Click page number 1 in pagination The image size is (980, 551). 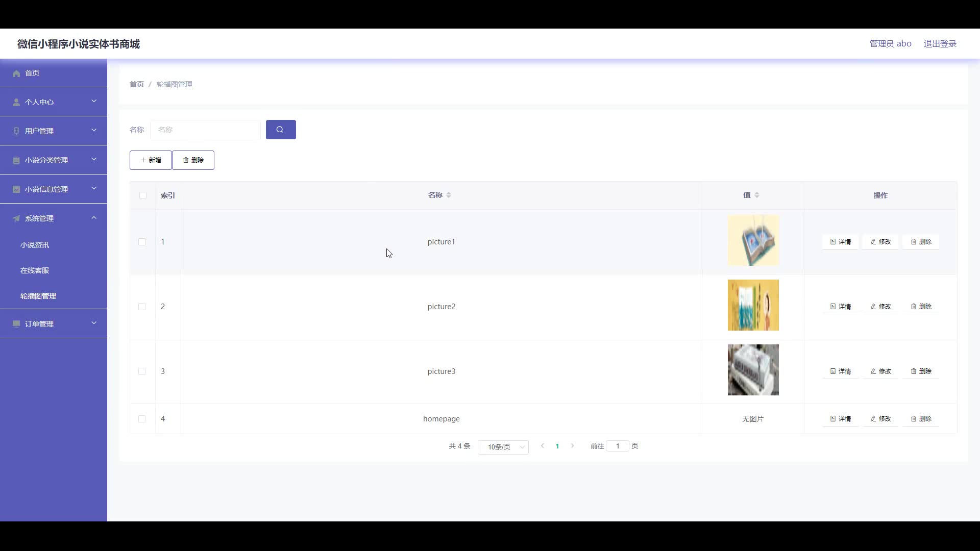tap(557, 446)
